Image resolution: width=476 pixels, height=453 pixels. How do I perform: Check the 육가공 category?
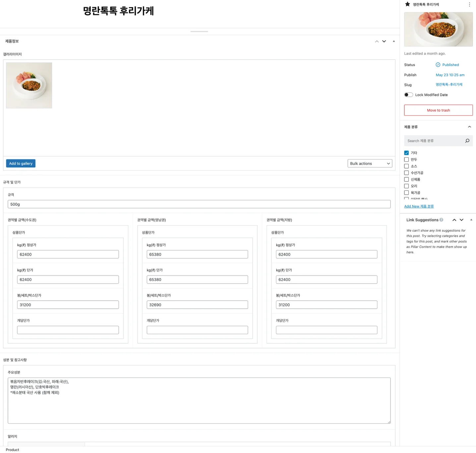click(406, 193)
